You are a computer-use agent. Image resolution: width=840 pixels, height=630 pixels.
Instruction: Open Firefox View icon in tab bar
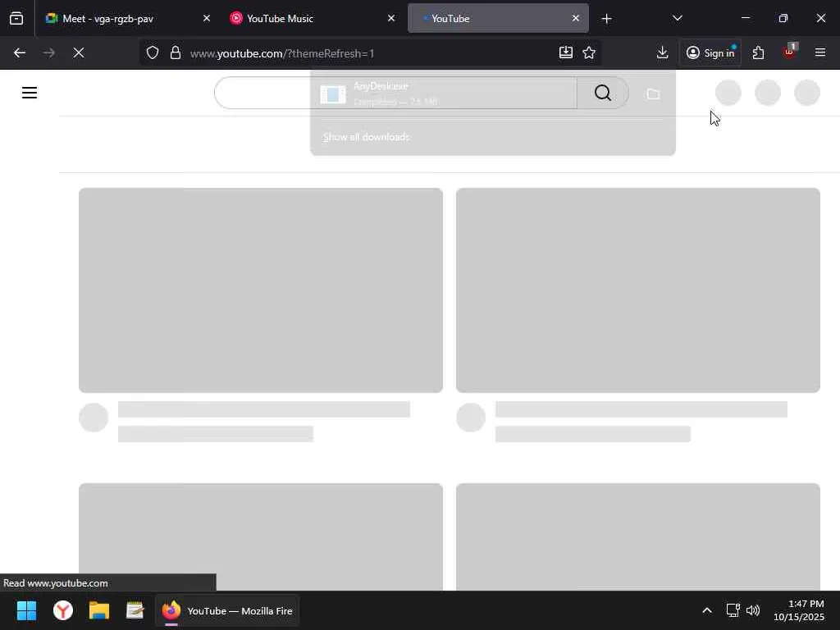point(16,18)
